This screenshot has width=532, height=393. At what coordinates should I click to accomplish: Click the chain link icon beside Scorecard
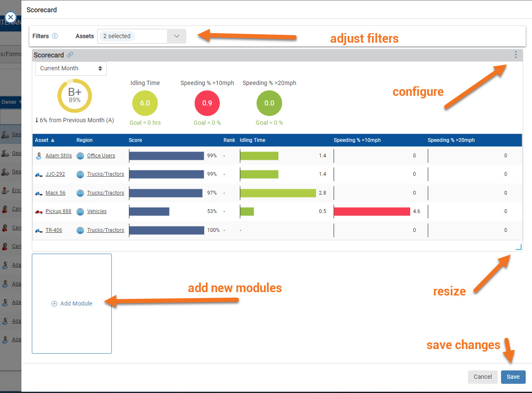point(70,55)
